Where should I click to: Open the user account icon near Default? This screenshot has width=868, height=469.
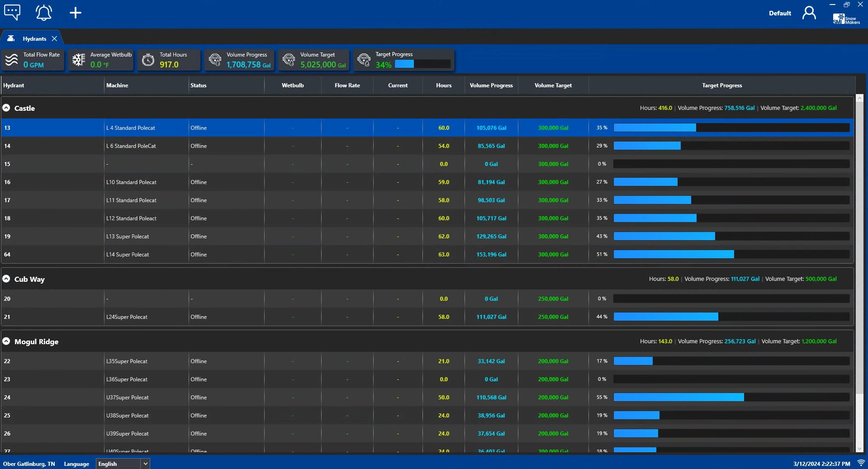click(809, 13)
